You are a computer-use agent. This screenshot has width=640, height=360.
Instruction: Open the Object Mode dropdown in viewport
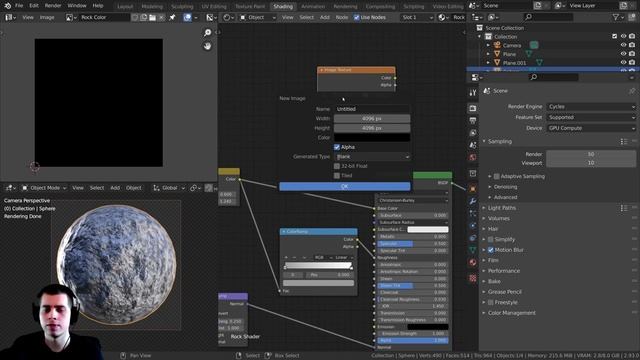pyautogui.click(x=44, y=188)
